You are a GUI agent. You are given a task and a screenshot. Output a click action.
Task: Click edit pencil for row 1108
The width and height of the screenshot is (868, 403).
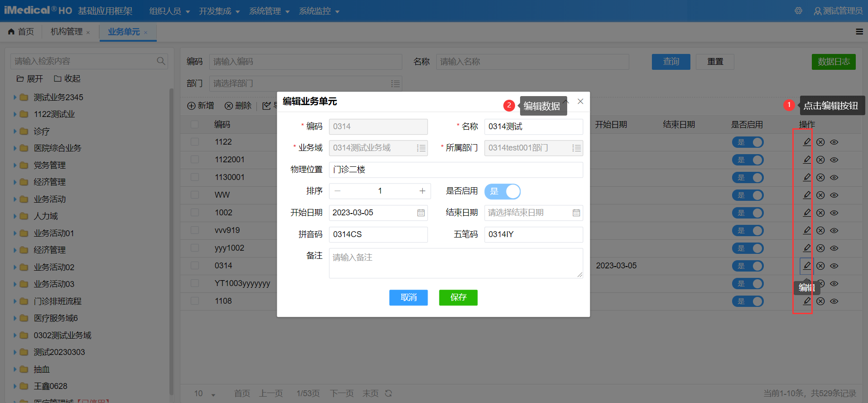[807, 301]
